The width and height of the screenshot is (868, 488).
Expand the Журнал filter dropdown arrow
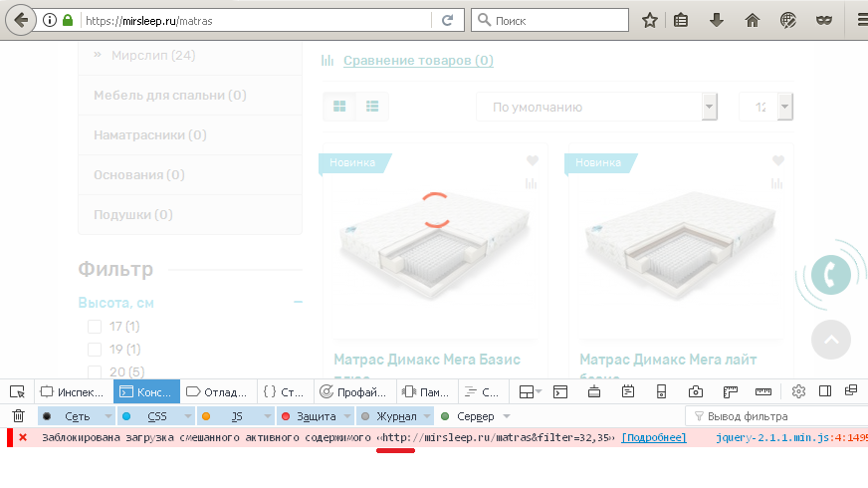pyautogui.click(x=427, y=416)
